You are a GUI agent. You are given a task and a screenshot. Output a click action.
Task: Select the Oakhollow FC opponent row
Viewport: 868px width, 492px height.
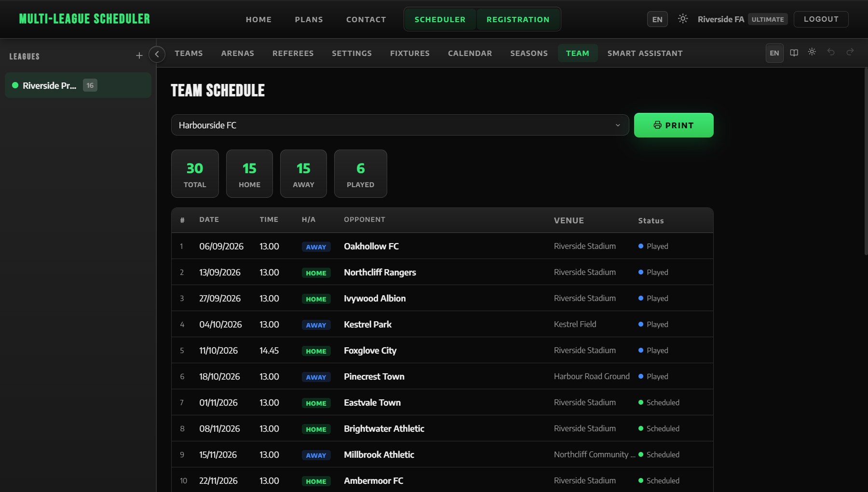(x=442, y=246)
